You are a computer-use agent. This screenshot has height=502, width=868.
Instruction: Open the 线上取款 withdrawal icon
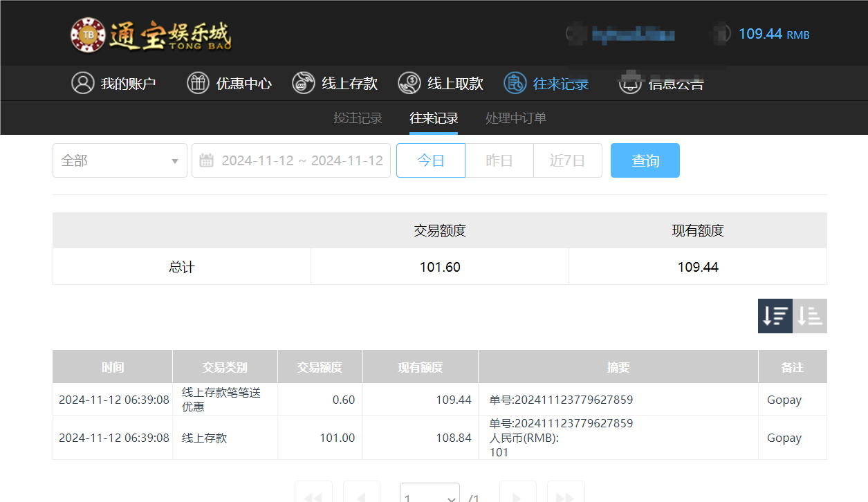409,83
